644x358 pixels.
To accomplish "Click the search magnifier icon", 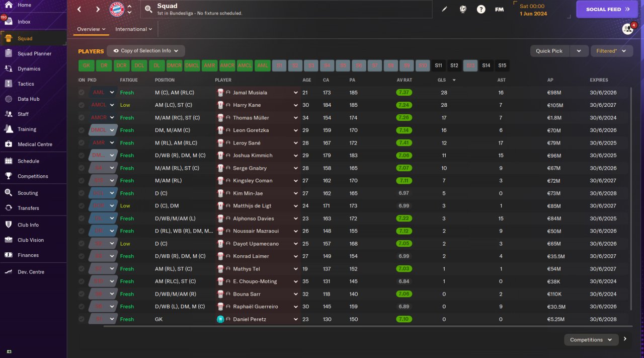I will click(148, 9).
